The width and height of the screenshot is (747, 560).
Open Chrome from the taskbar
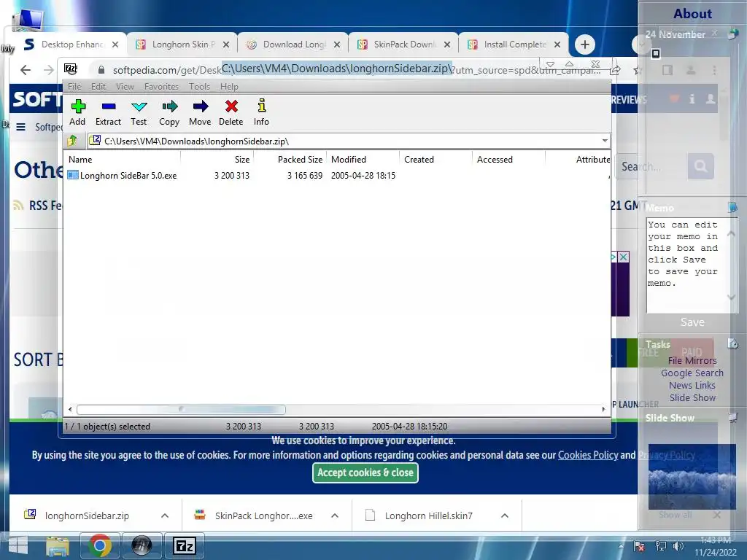(99, 545)
